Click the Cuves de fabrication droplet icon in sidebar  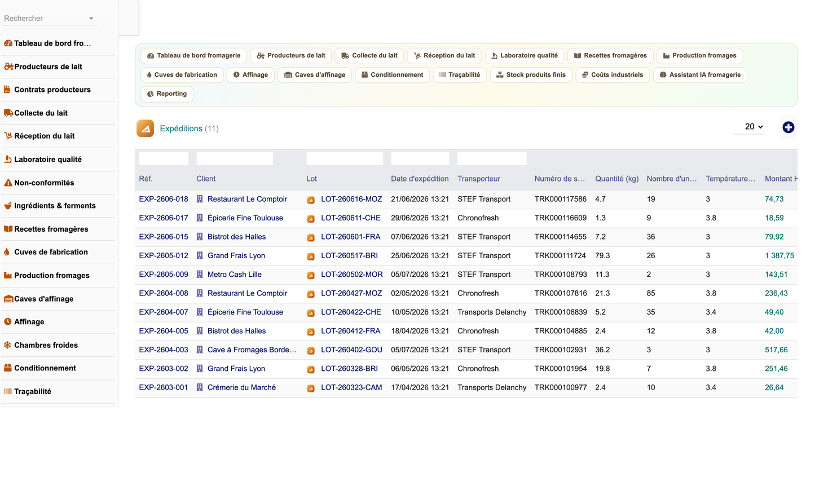pyautogui.click(x=7, y=252)
